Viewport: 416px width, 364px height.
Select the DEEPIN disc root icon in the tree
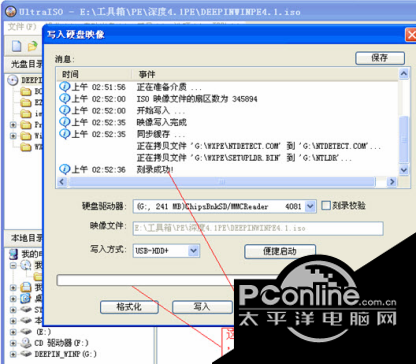(13, 80)
